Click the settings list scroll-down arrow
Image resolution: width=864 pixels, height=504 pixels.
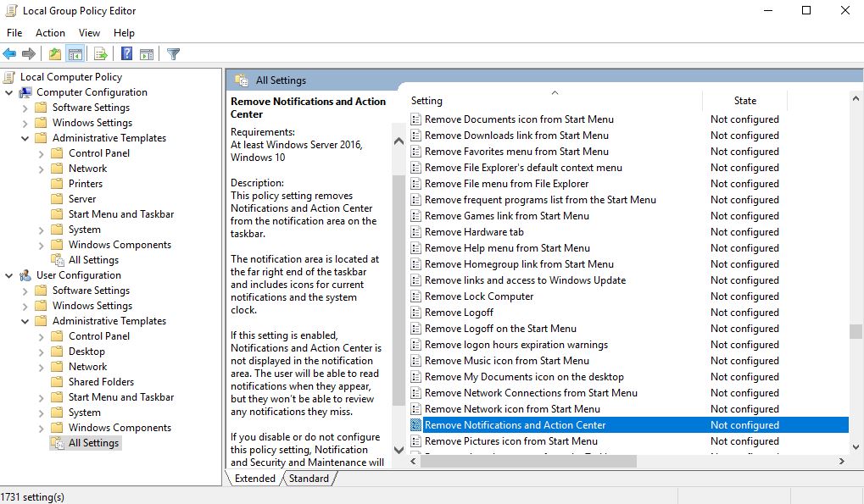856,447
